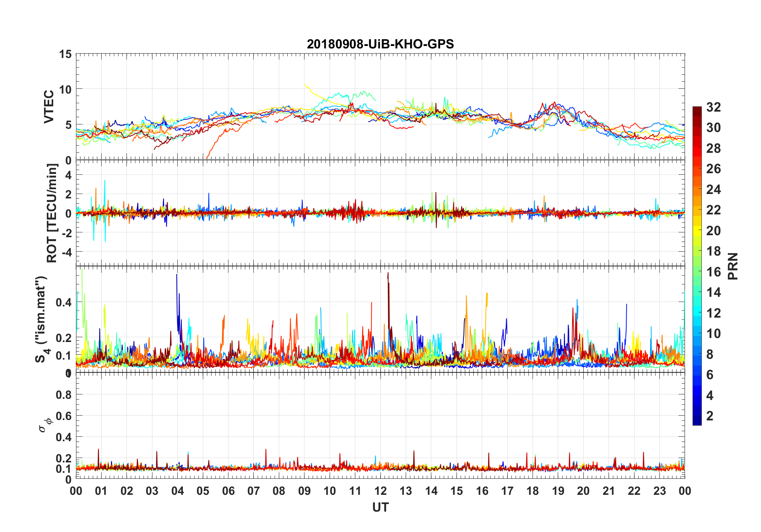Click the sigma-phi axis tick 0.8
This screenshot has width=761, height=532.
(x=64, y=395)
